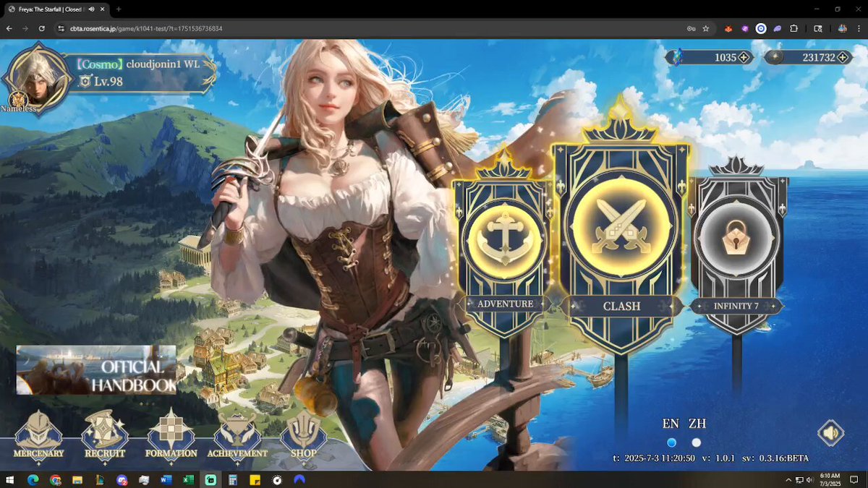This screenshot has width=868, height=488.
Task: Select the EN language radio button
Action: (671, 442)
